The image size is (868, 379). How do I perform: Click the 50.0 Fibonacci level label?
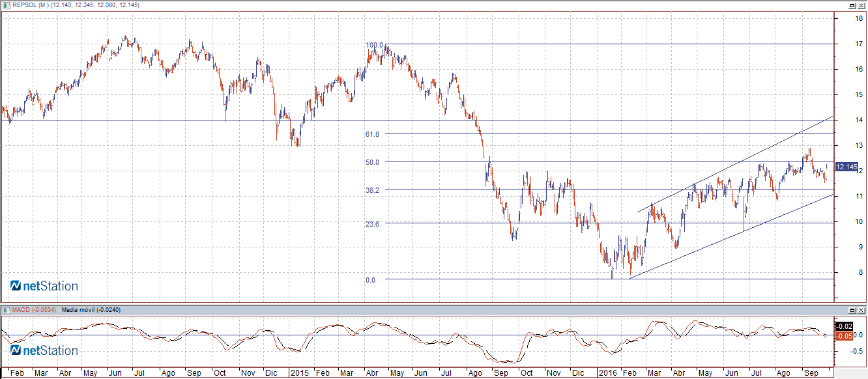coord(372,161)
